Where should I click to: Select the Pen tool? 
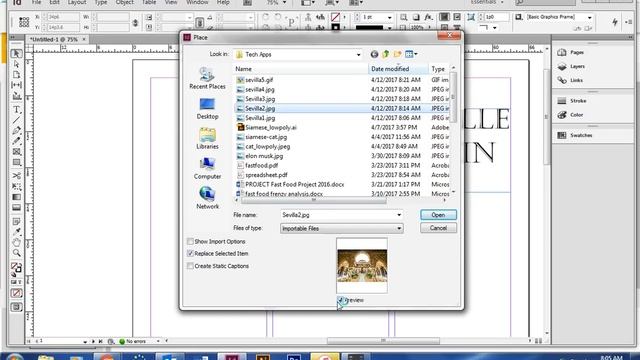click(x=16, y=131)
